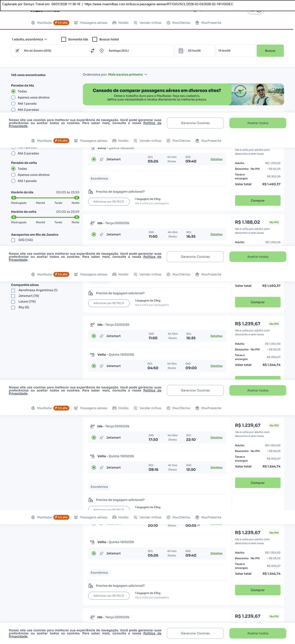This screenshot has width=295, height=644.
Task: Check the Buscar hotel option
Action: coord(95,39)
